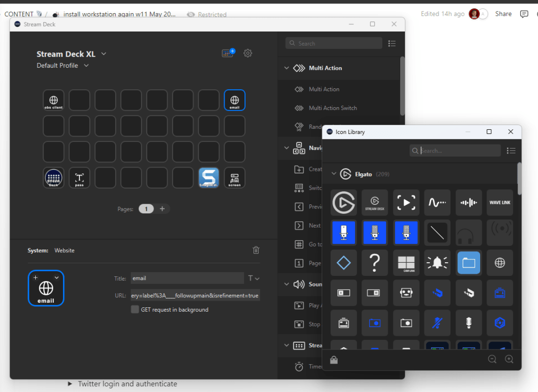Open the user avatar in header
The width and height of the screenshot is (538, 392).
[474, 14]
